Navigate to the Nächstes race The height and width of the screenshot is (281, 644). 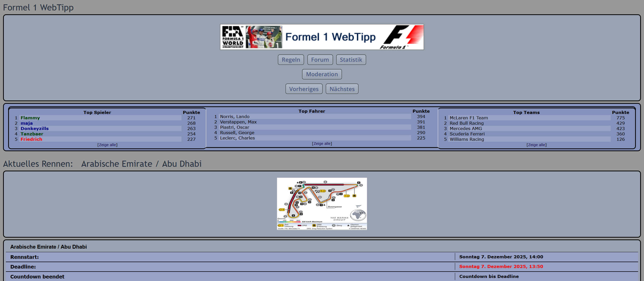click(342, 89)
